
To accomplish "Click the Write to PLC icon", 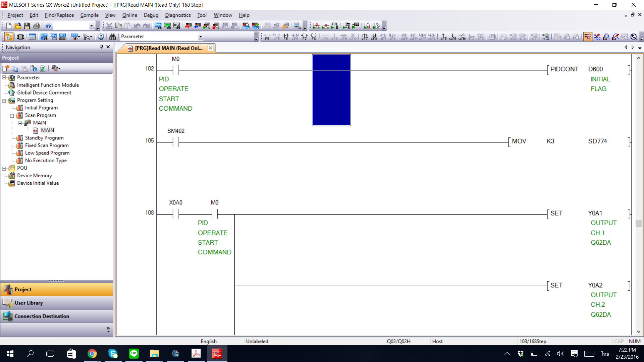I will (x=189, y=26).
